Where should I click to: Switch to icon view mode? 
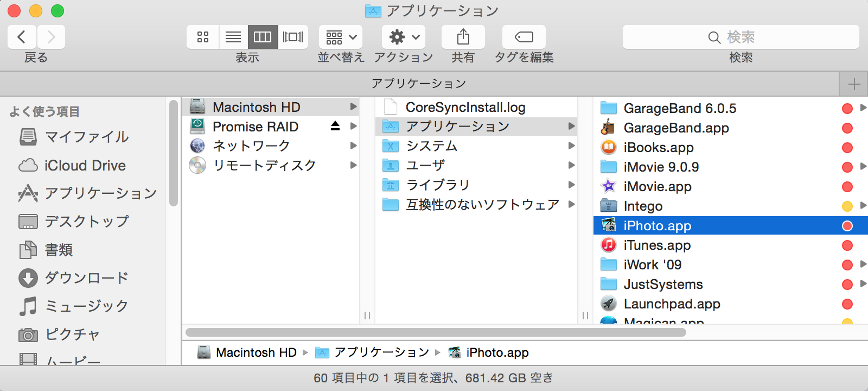203,37
